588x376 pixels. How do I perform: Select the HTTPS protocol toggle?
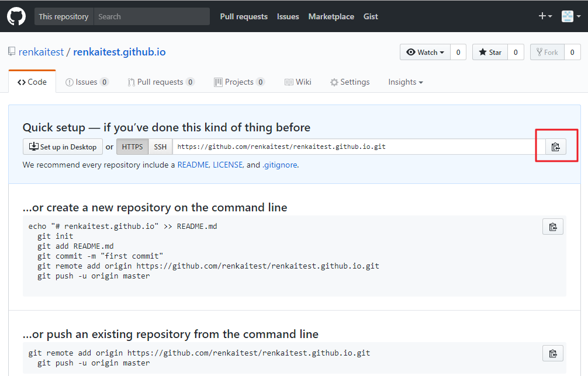point(132,147)
